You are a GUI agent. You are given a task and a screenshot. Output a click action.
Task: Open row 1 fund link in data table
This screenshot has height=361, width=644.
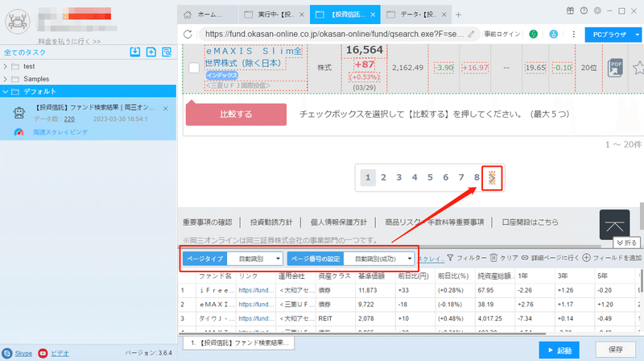click(256, 290)
